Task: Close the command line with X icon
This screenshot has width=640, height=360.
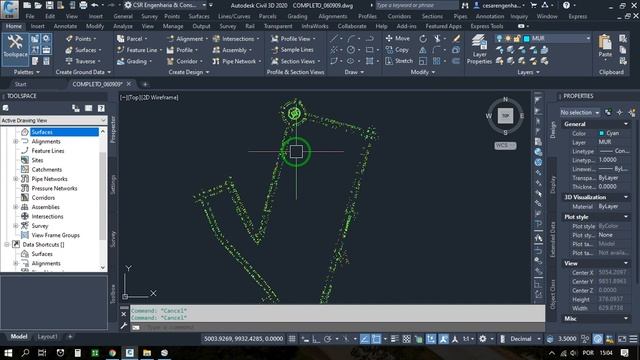Action: point(124,314)
